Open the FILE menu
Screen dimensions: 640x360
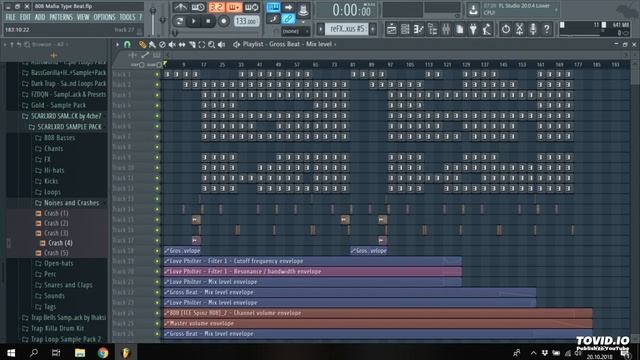click(10, 17)
